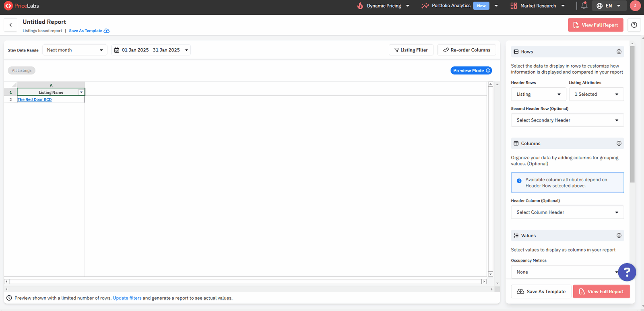Click bottom View Full Report button
Image resolution: width=644 pixels, height=311 pixels.
[x=601, y=292]
